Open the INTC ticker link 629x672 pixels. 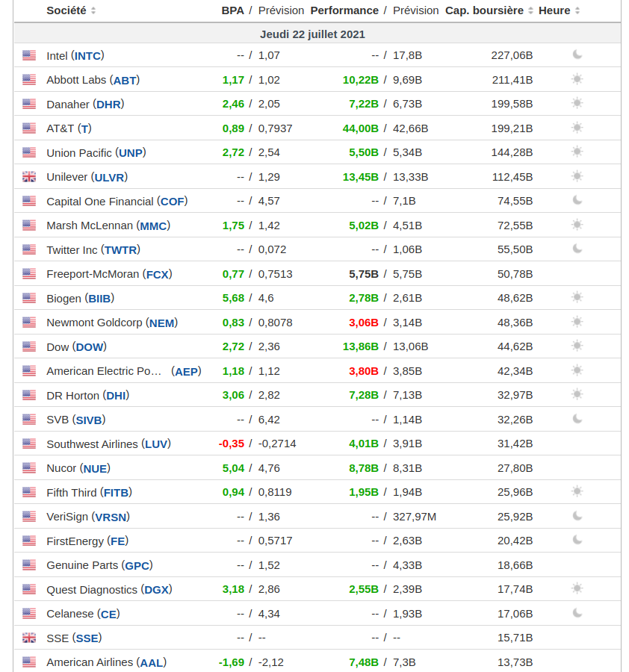coord(88,55)
